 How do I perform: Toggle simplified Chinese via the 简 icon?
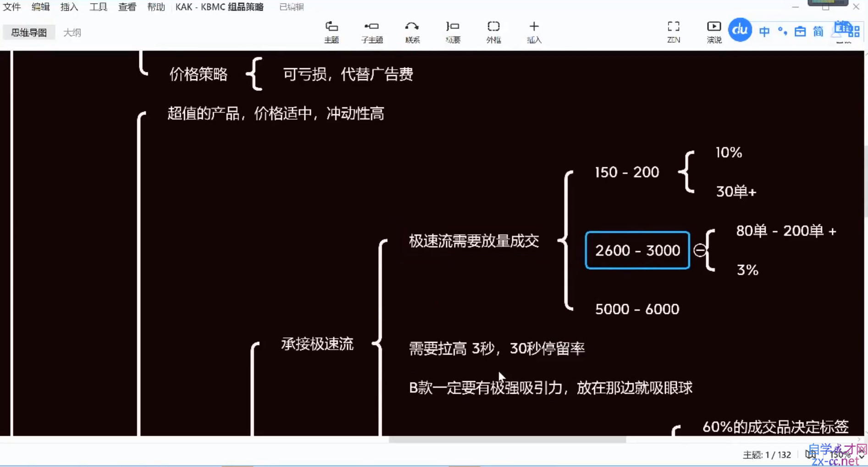[818, 31]
